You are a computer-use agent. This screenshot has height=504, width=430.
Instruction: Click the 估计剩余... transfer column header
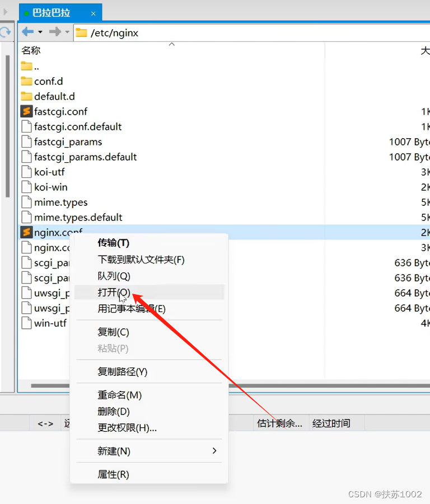[281, 423]
